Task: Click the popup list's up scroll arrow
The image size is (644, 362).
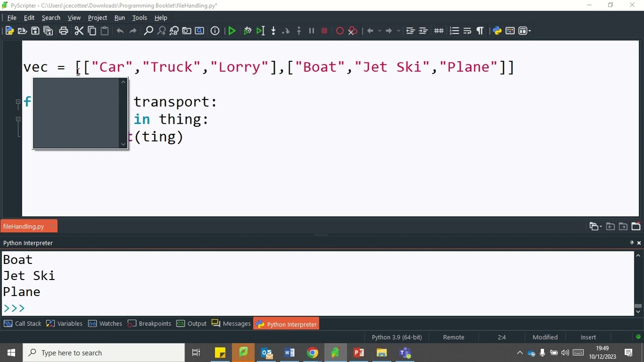Action: click(x=123, y=82)
